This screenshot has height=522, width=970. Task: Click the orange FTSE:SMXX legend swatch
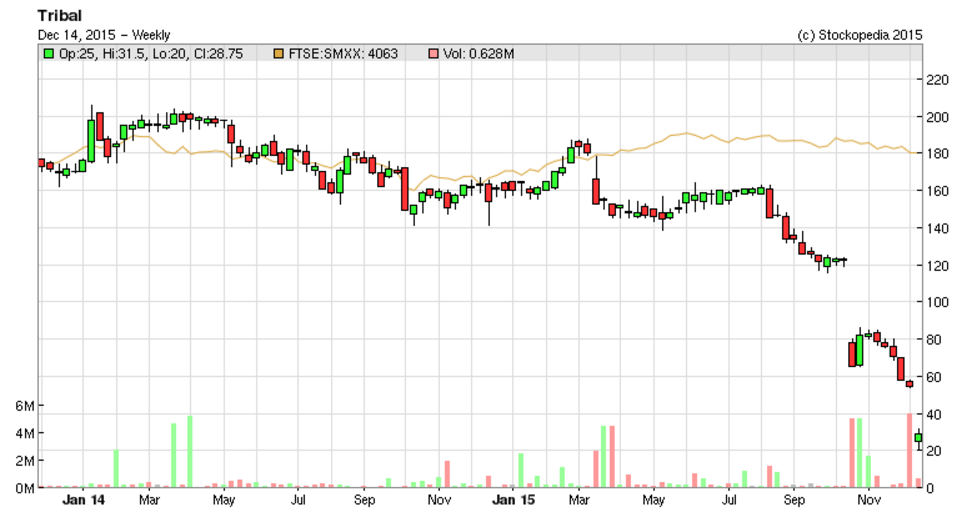[278, 54]
